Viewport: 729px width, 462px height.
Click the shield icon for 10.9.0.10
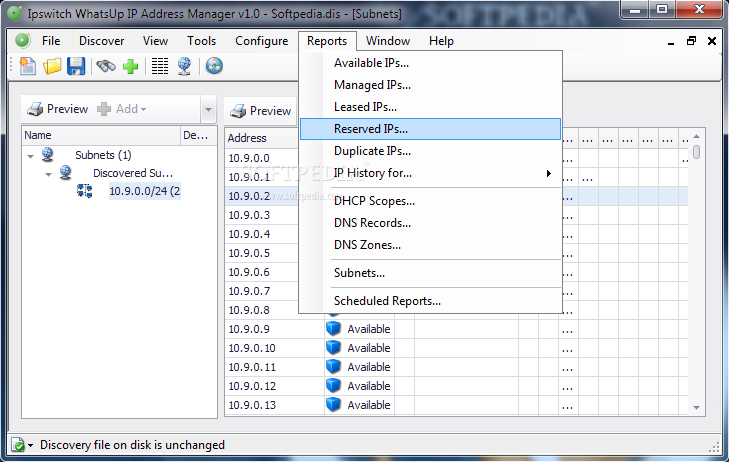(333, 348)
